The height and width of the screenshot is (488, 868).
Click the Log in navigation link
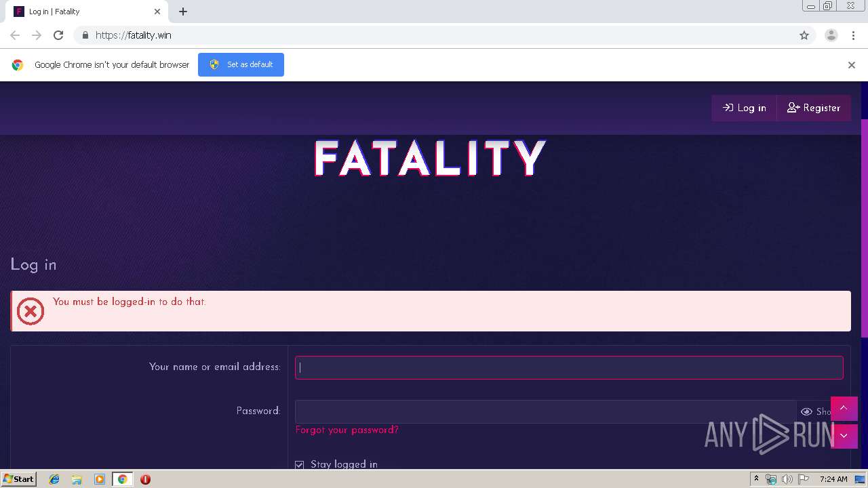point(744,108)
